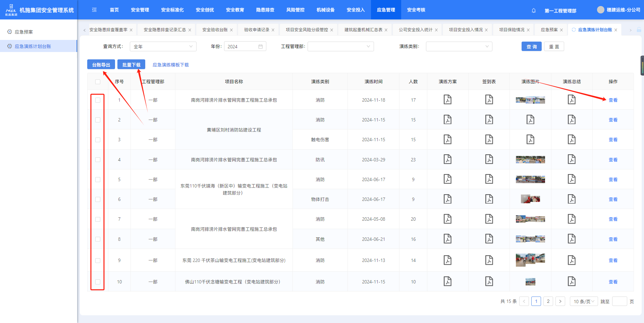Open drill picture PDF icon in row 2
The height and width of the screenshot is (323, 644).
pyautogui.click(x=530, y=120)
